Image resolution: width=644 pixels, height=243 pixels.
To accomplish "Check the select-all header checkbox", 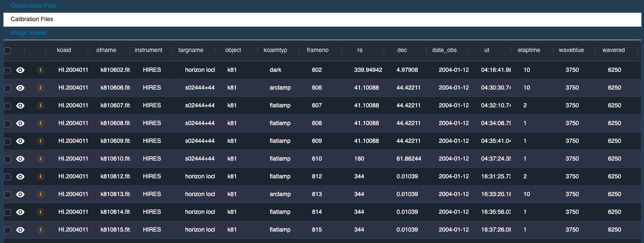I will click(x=8, y=51).
